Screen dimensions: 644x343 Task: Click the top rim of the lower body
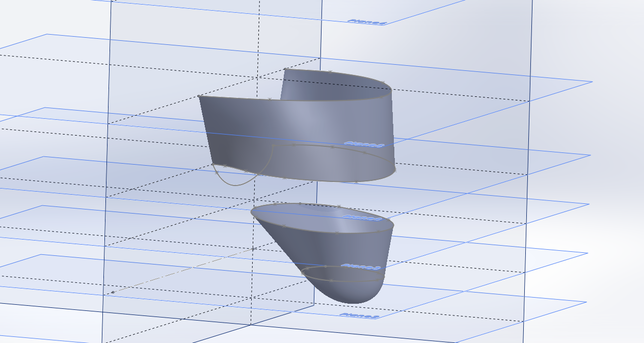[x=306, y=205]
